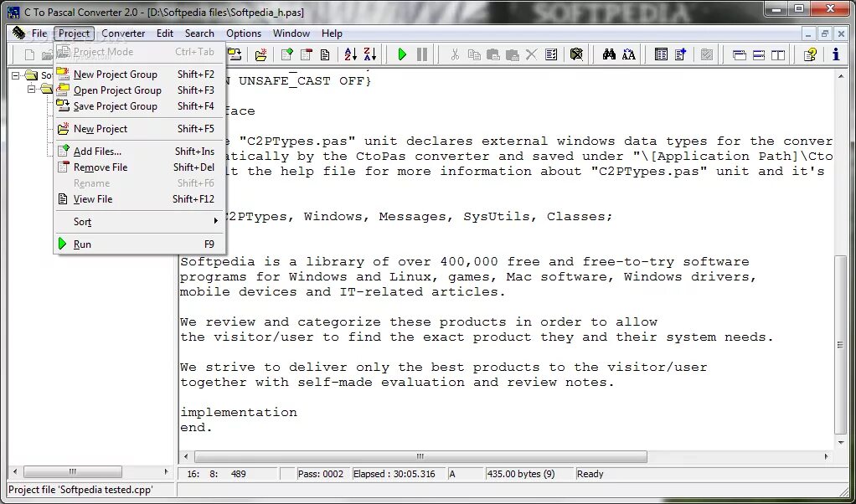The width and height of the screenshot is (856, 504).
Task: Click '435.00 bytes (9)' status entry
Action: (521, 474)
